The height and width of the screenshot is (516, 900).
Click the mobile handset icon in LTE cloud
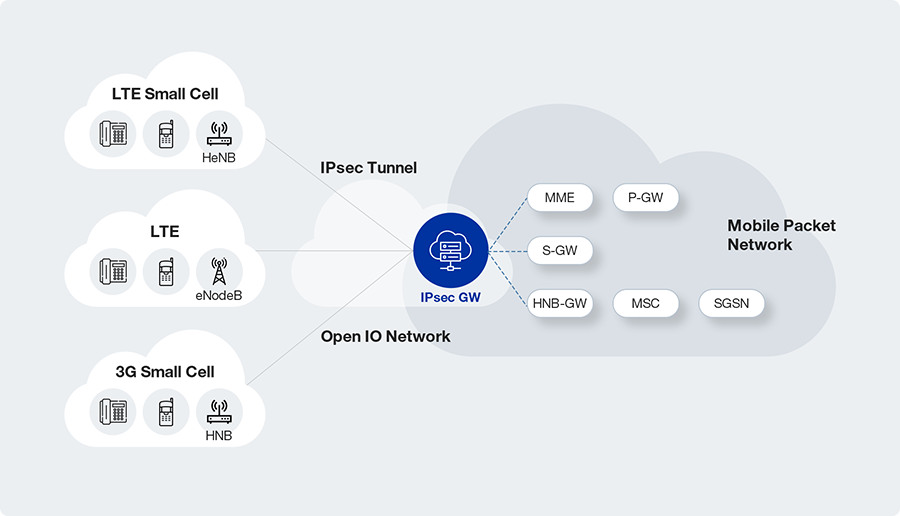pos(166,271)
